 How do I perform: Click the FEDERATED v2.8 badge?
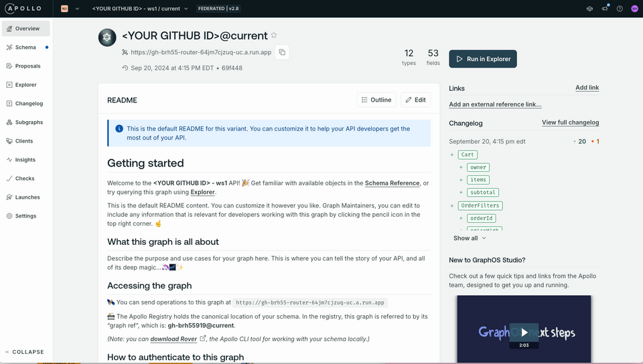[218, 9]
